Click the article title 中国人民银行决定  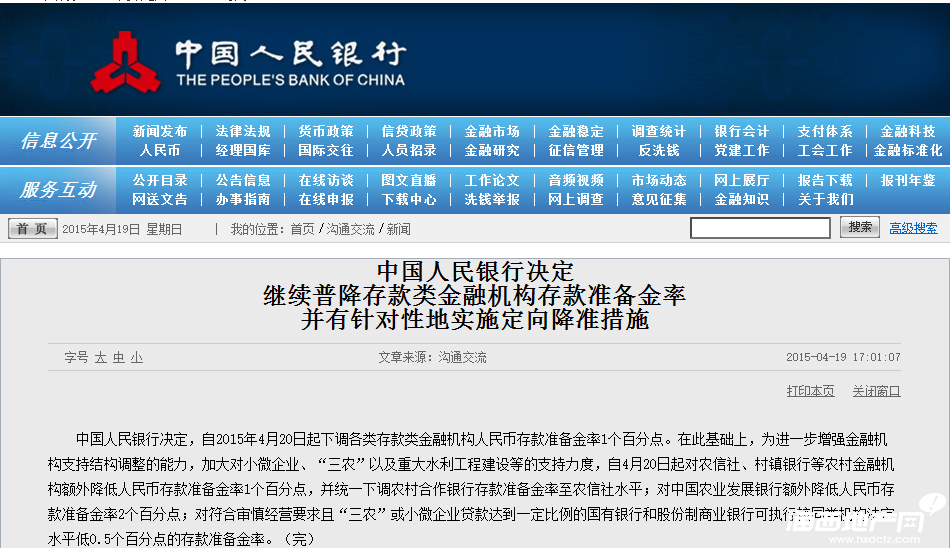click(475, 271)
